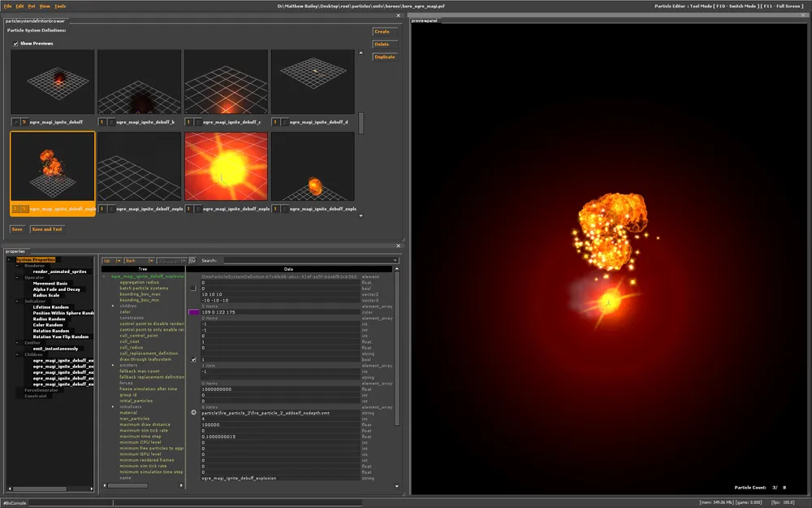The height and width of the screenshot is (508, 812).
Task: Click the scroll-up arrow in the definitions browser
Action: pyautogui.click(x=361, y=53)
